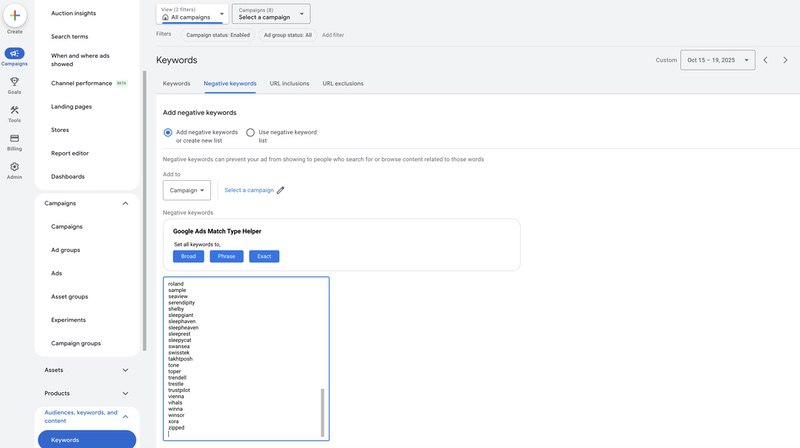Open Dashboards in sidebar
Viewport: 800px width, 448px height.
(x=68, y=177)
